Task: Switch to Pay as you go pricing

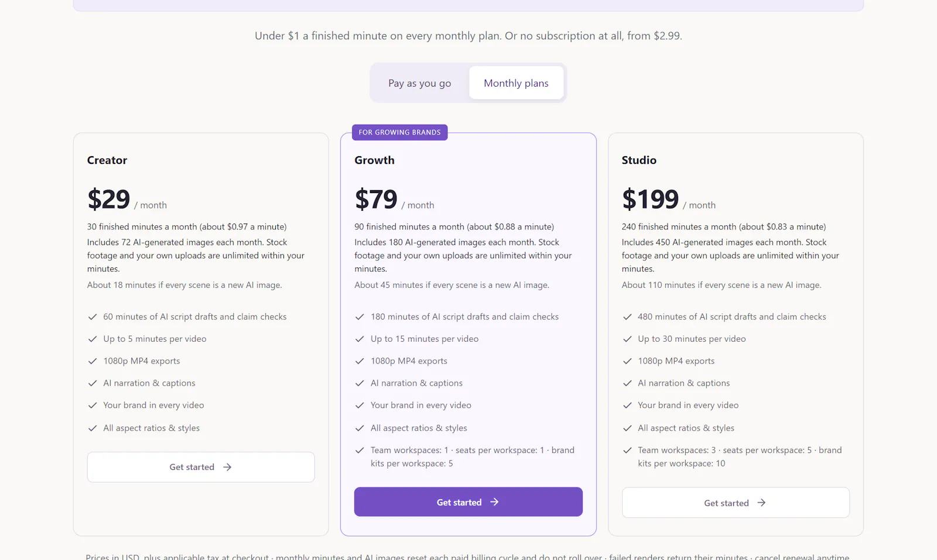Action: [419, 83]
